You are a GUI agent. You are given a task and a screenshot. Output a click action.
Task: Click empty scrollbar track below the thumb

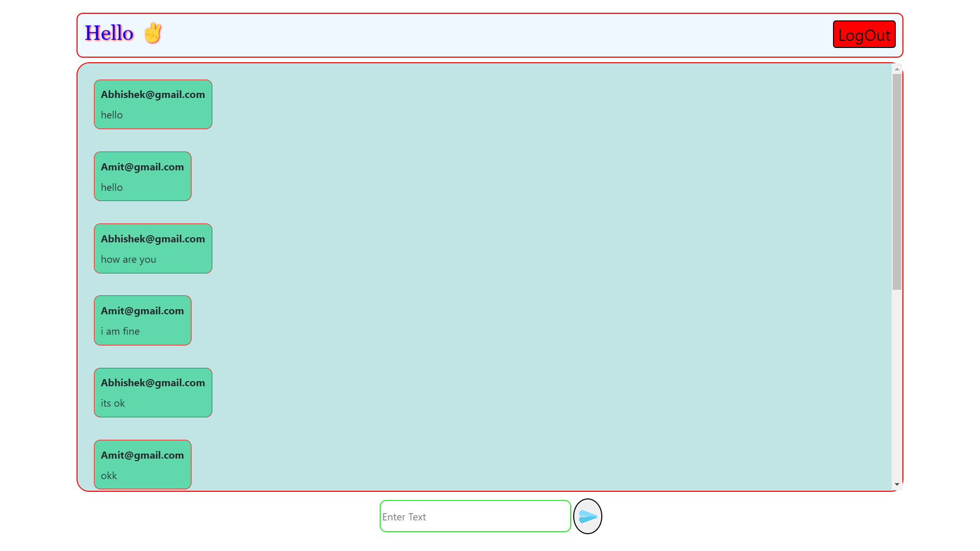pos(897,388)
